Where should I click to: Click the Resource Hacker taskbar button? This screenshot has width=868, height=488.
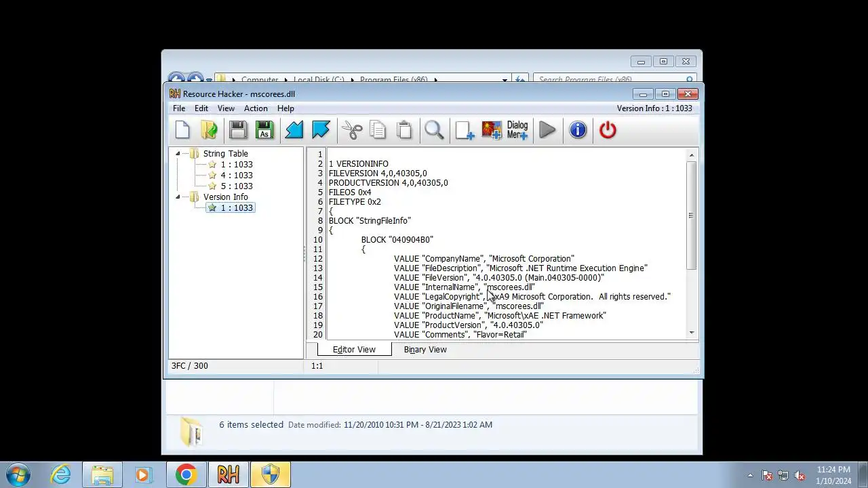click(229, 474)
